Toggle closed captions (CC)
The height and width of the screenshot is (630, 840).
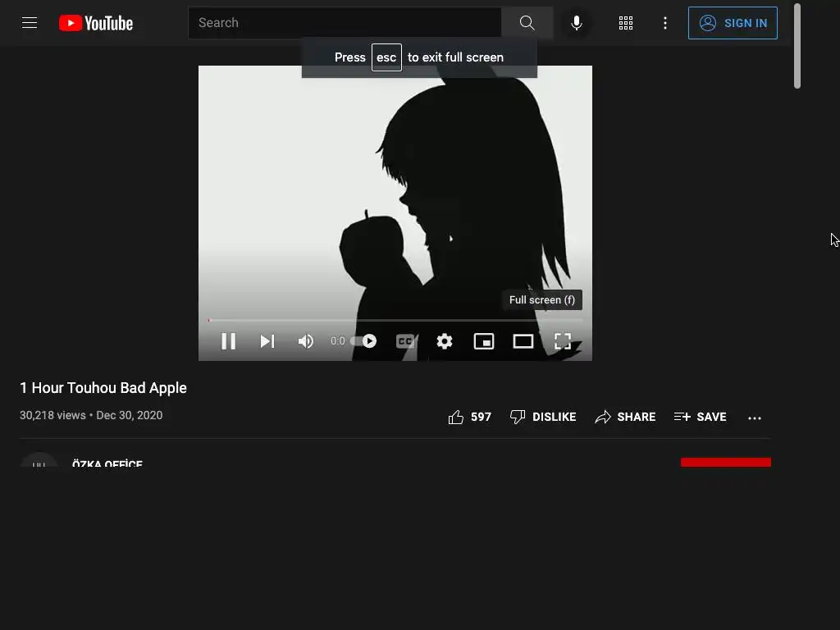click(x=405, y=341)
